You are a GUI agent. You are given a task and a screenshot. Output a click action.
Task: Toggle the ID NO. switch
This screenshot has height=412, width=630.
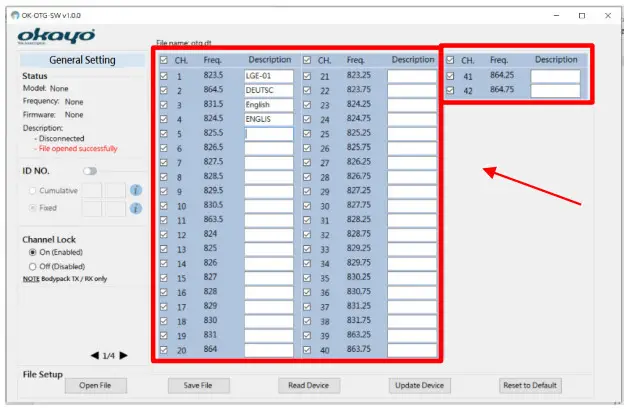[x=90, y=171]
